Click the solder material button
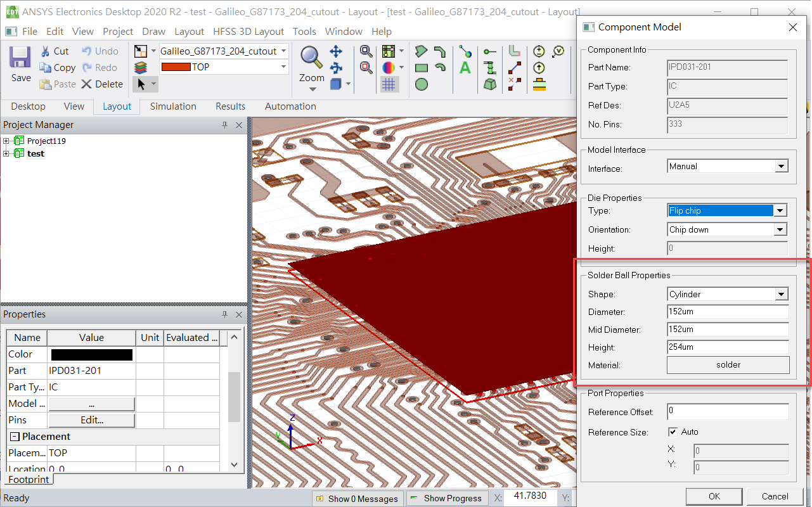812x507 pixels. [x=728, y=365]
